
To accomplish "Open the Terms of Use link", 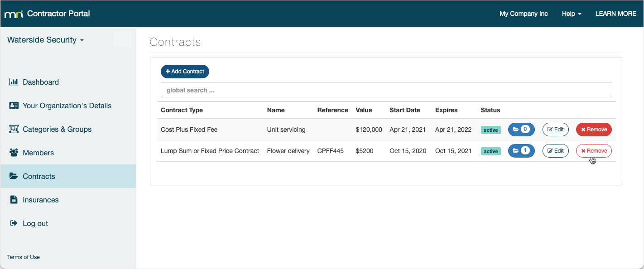I will pyautogui.click(x=24, y=257).
